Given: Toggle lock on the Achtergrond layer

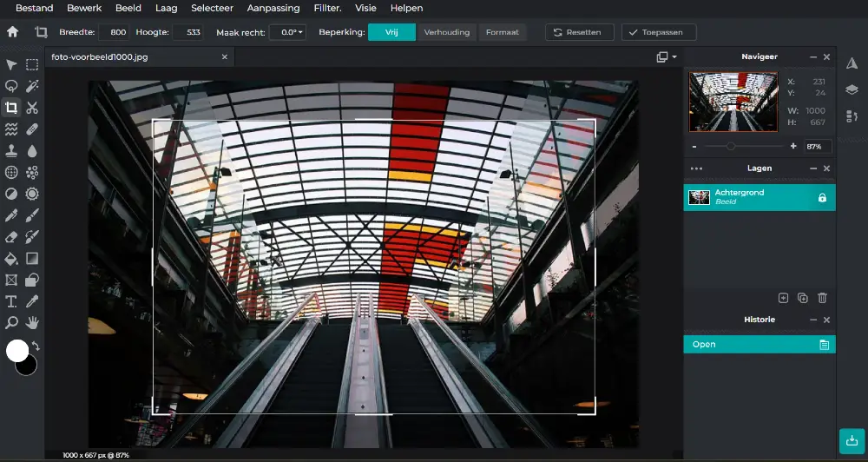Looking at the screenshot, I should tap(822, 198).
